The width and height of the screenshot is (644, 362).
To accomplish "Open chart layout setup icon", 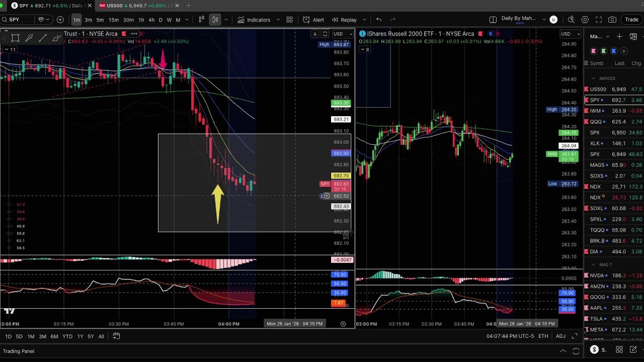I will click(493, 20).
